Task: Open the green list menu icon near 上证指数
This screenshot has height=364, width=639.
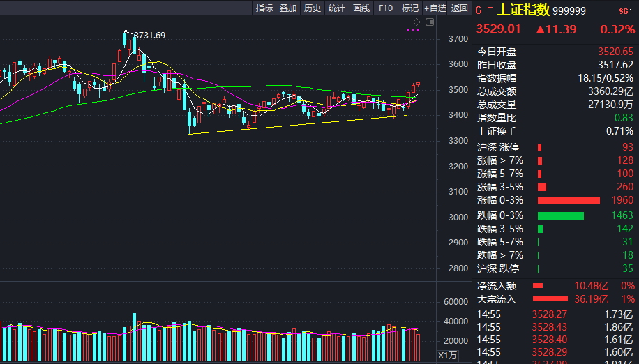Action: (489, 10)
